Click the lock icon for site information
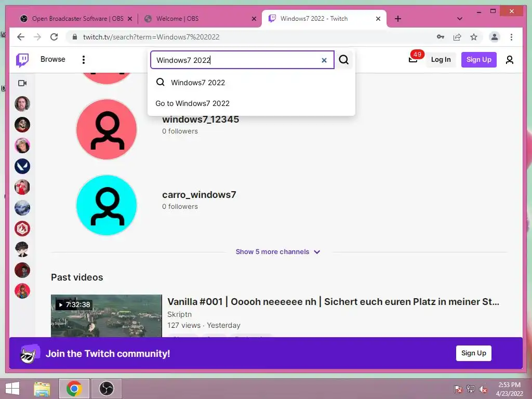 75,37
